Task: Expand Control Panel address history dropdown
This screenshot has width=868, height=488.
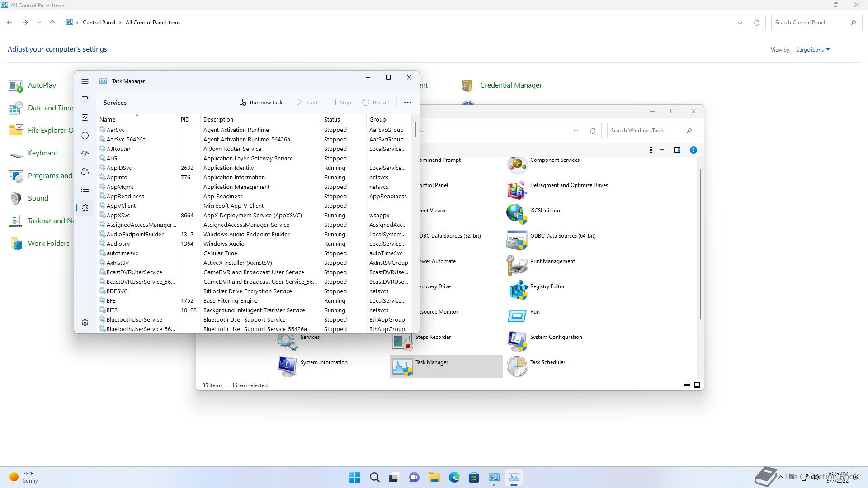Action: click(740, 23)
